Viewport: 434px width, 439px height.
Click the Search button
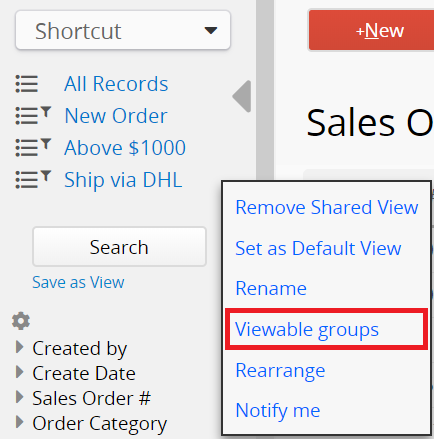[x=119, y=247]
